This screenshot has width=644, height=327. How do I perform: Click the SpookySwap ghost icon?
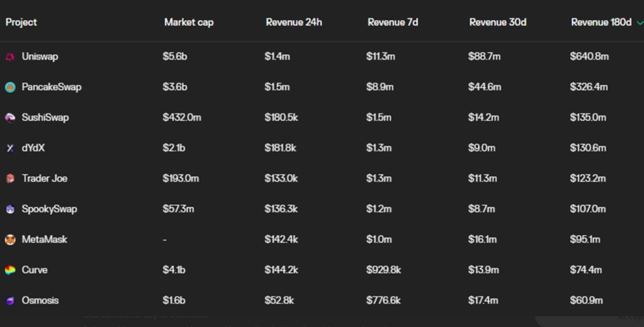tap(10, 209)
